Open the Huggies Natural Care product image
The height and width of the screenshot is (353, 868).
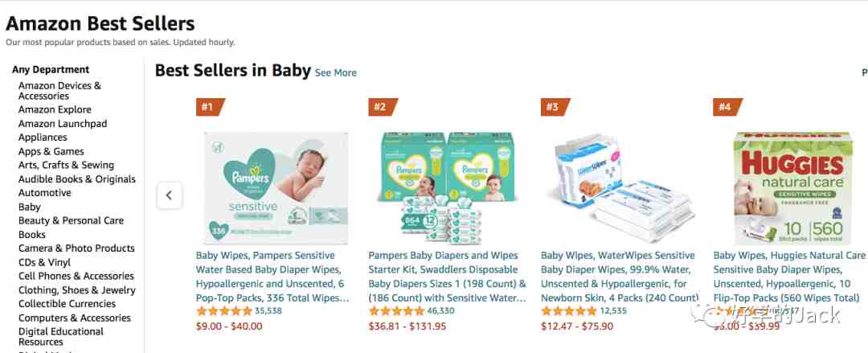click(792, 188)
